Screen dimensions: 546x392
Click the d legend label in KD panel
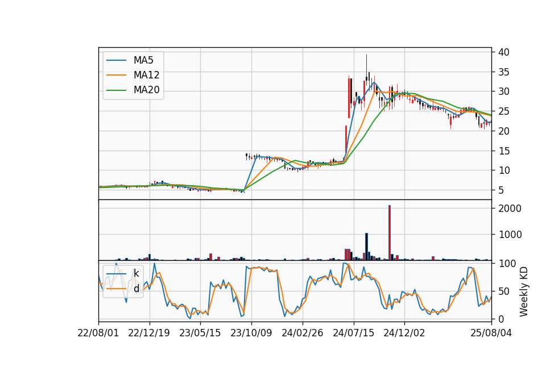click(136, 289)
